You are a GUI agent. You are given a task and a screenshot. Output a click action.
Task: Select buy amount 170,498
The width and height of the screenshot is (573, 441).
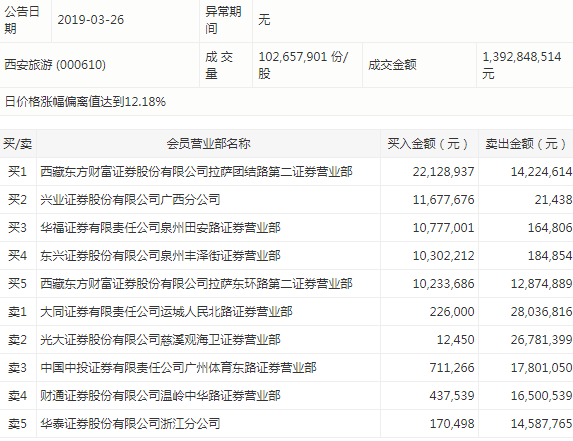pyautogui.click(x=452, y=424)
